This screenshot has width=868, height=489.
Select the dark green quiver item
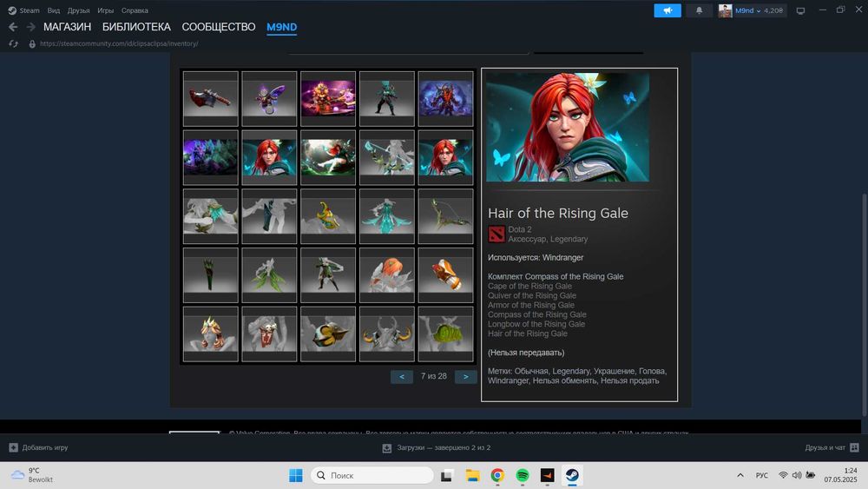[x=210, y=274]
